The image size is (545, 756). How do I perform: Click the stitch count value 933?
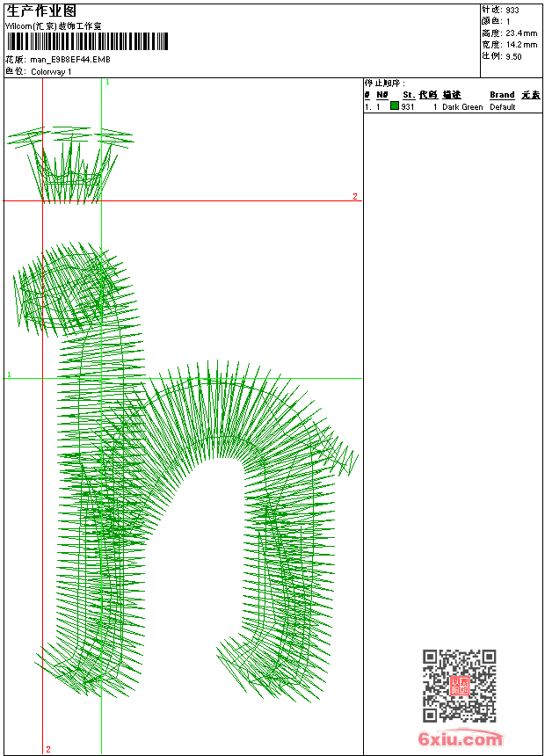(x=512, y=10)
